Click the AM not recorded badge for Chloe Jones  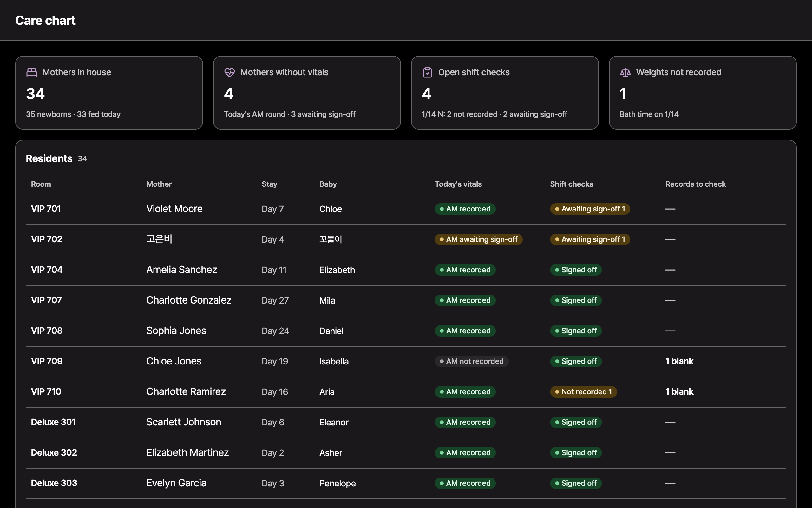[x=471, y=361]
